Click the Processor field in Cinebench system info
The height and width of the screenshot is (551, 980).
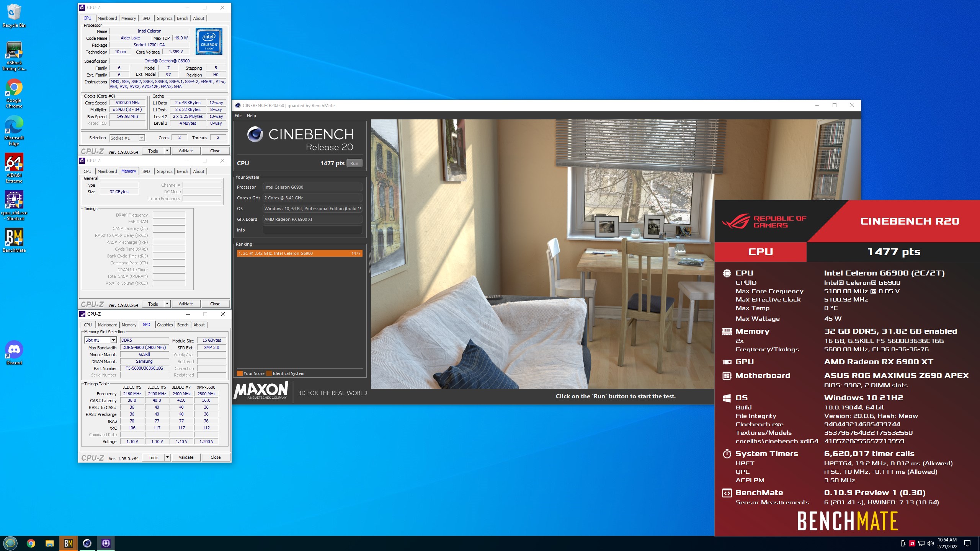pyautogui.click(x=312, y=187)
